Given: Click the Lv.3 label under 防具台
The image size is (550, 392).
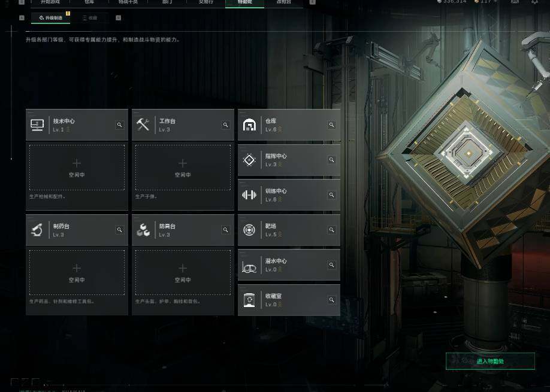Looking at the screenshot, I should 164,235.
